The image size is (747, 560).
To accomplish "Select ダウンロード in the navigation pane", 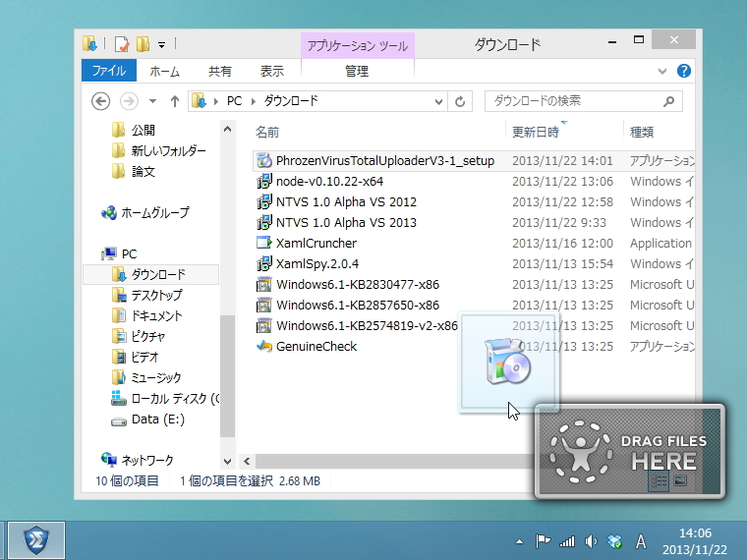I will [150, 274].
